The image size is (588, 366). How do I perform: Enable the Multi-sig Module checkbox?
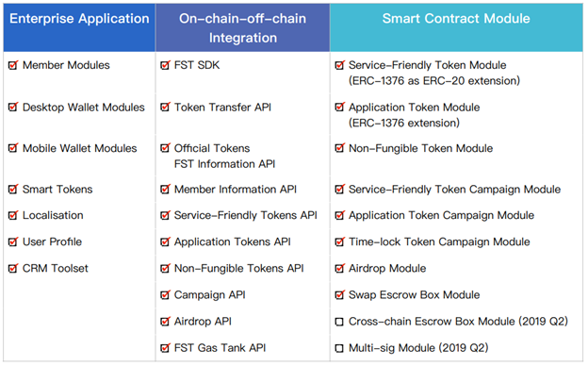[339, 349]
